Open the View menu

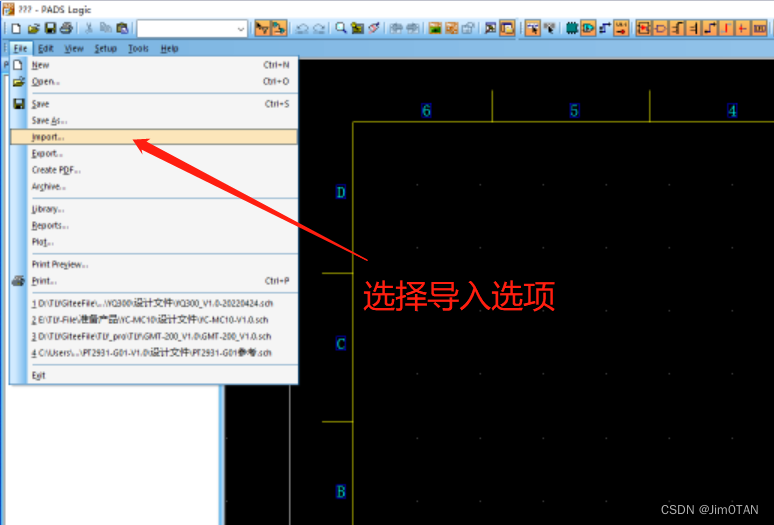point(74,48)
